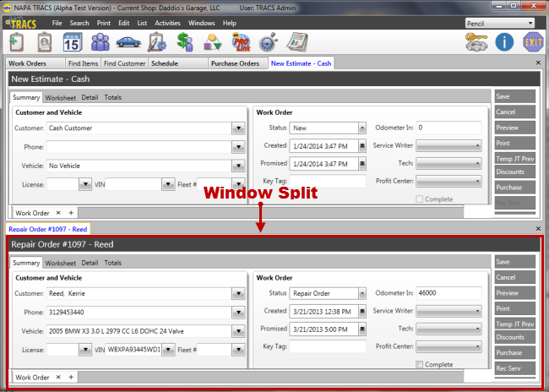Viewport: 549px width, 392px height.
Task: Add a sub-tab in the top pane
Action: 71,213
